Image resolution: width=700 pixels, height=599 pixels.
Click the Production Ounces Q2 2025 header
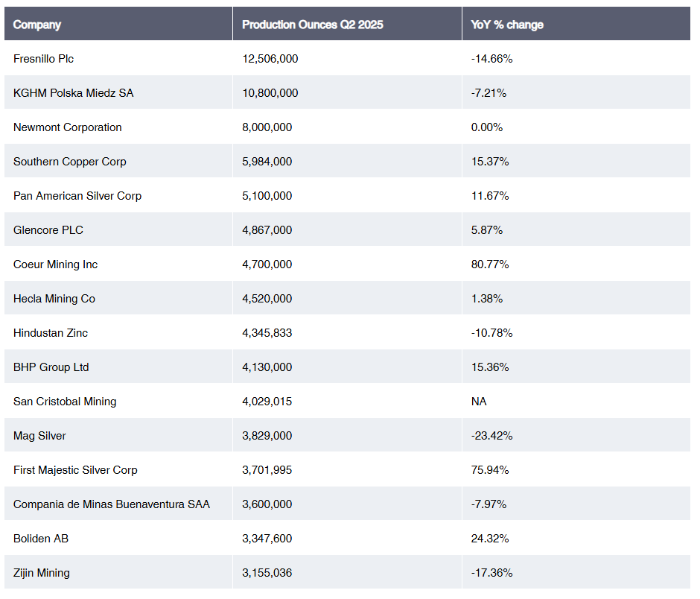313,25
